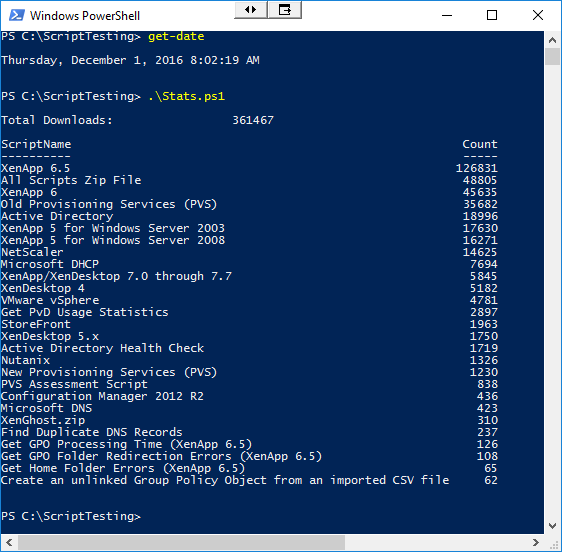Click the get-date command text

coord(176,37)
